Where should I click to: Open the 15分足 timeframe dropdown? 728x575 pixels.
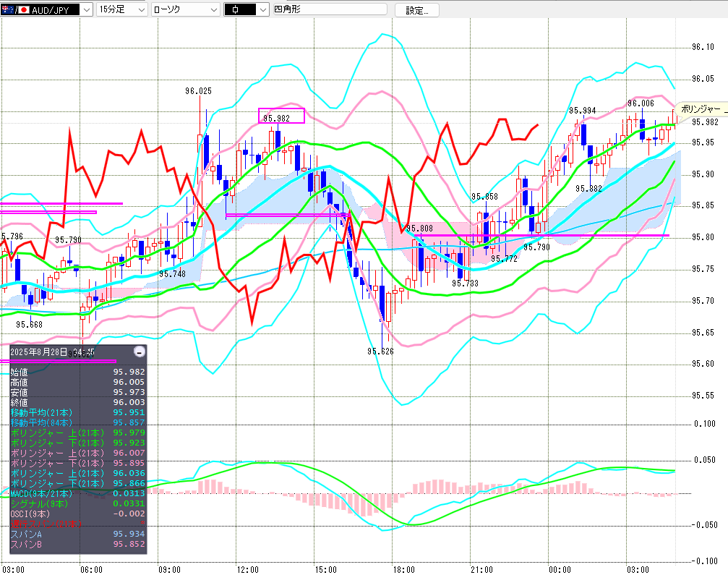coord(122,9)
